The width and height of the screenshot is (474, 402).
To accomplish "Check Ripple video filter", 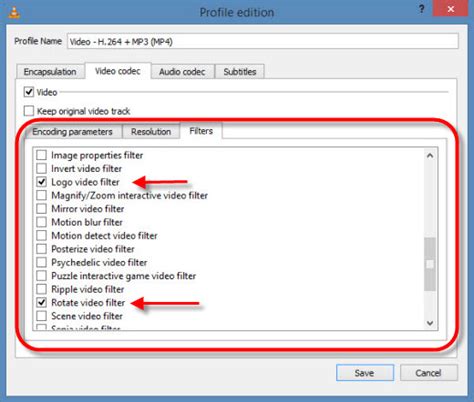I will [x=41, y=289].
